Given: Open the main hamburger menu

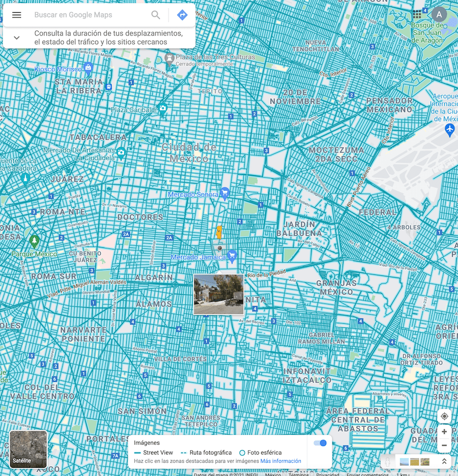Looking at the screenshot, I should click(17, 15).
